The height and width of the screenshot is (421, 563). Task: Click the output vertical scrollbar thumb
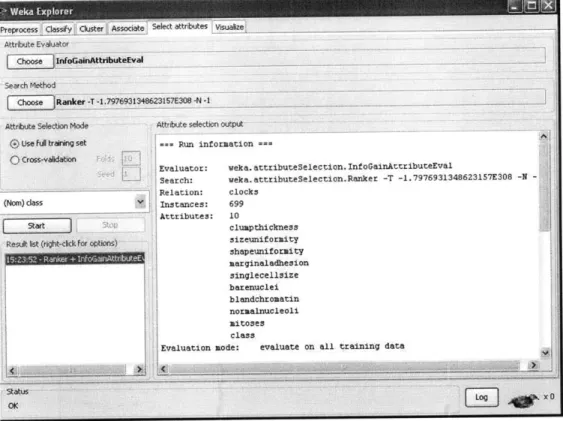pyautogui.click(x=544, y=187)
